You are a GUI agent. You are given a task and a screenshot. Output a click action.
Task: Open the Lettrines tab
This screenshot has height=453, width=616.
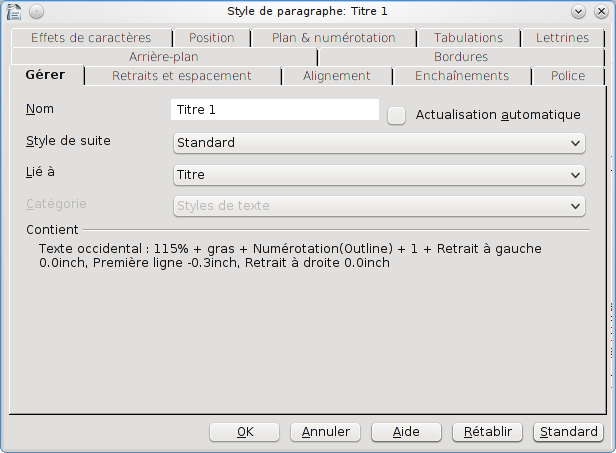[x=563, y=38]
